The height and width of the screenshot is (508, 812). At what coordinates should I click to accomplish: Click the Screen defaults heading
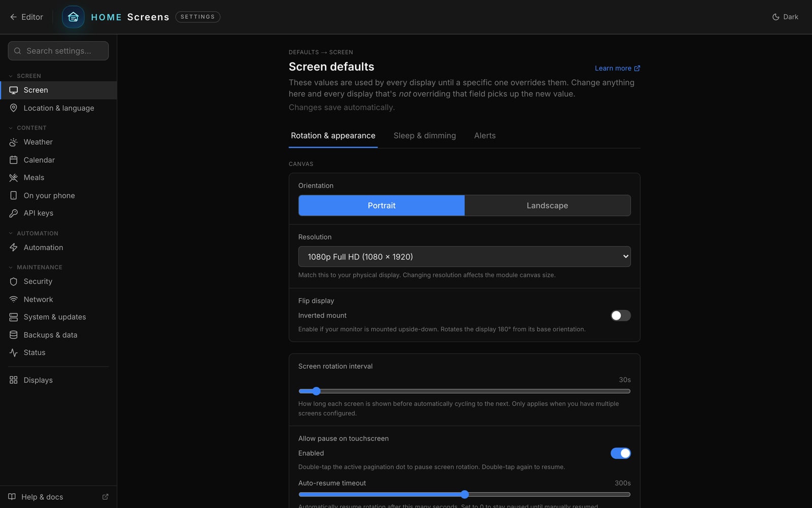331,67
